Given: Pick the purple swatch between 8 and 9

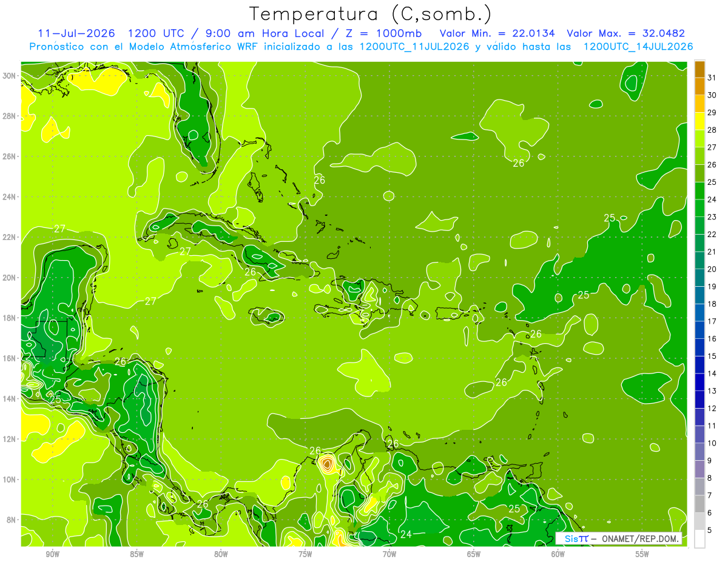Looking at the screenshot, I should coord(699,469).
